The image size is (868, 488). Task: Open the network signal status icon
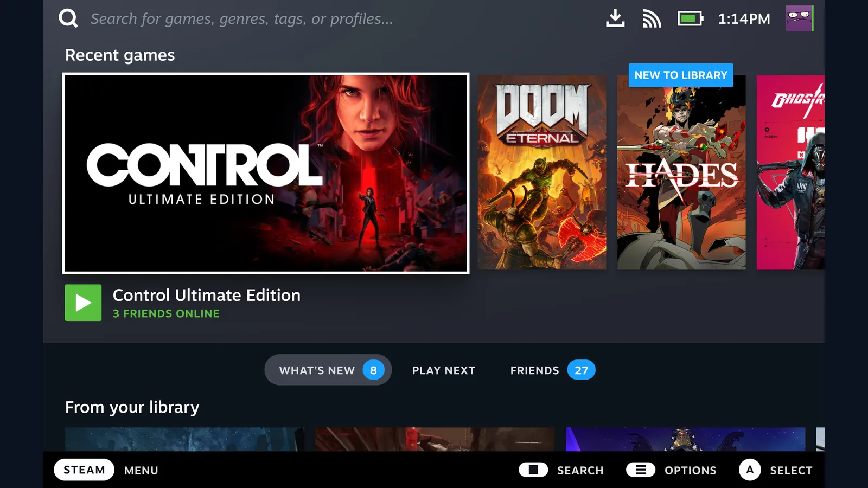(652, 18)
